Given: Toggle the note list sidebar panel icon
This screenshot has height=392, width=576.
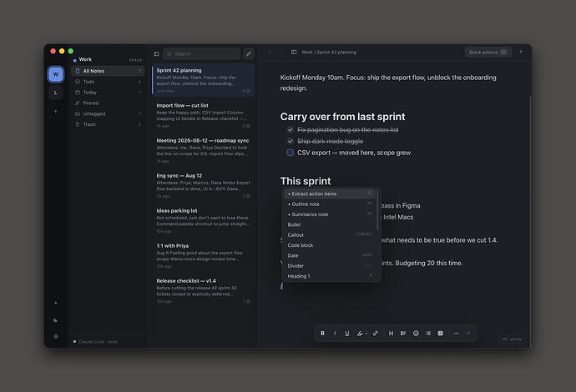Looking at the screenshot, I should 156,54.
